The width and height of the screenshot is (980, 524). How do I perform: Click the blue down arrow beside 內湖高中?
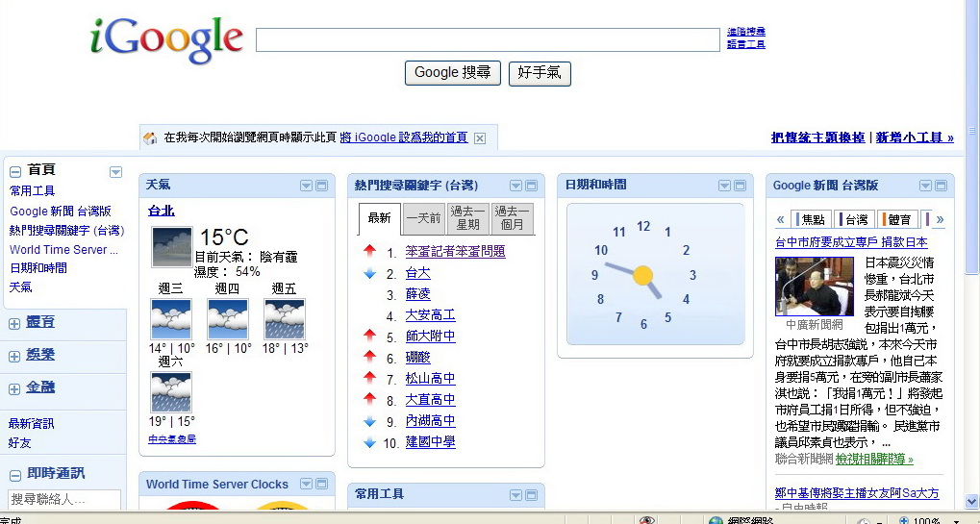pyautogui.click(x=369, y=421)
